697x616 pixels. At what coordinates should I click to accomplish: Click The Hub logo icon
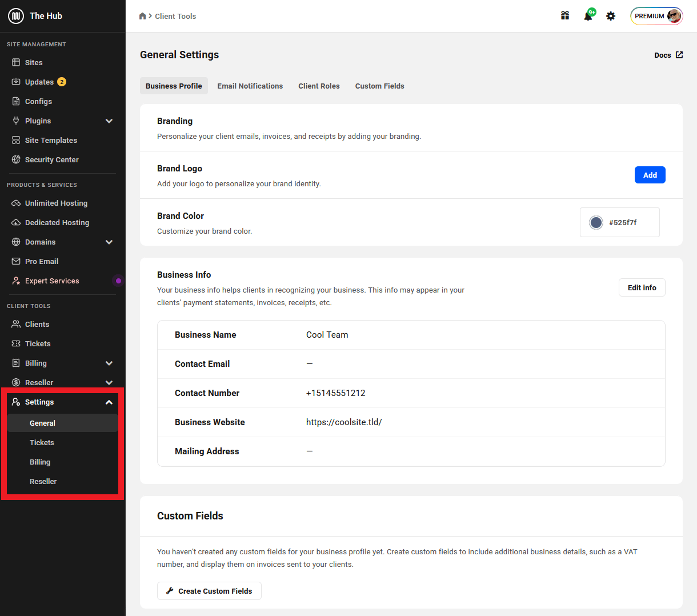click(15, 16)
